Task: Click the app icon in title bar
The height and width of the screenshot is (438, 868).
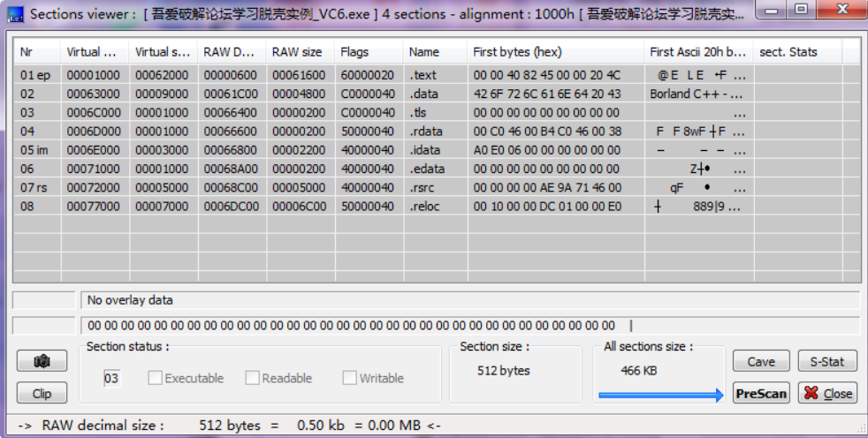Action: coord(15,14)
